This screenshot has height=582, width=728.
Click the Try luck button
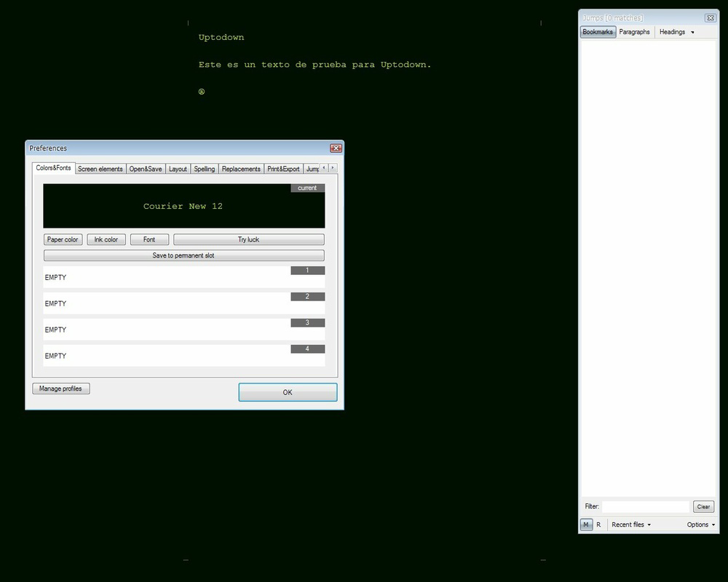tap(249, 239)
